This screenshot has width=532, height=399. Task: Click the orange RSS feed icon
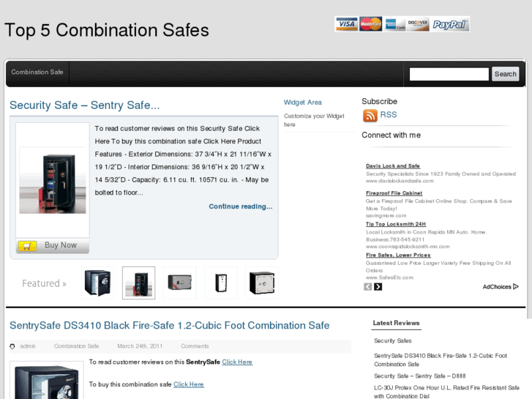tap(370, 116)
